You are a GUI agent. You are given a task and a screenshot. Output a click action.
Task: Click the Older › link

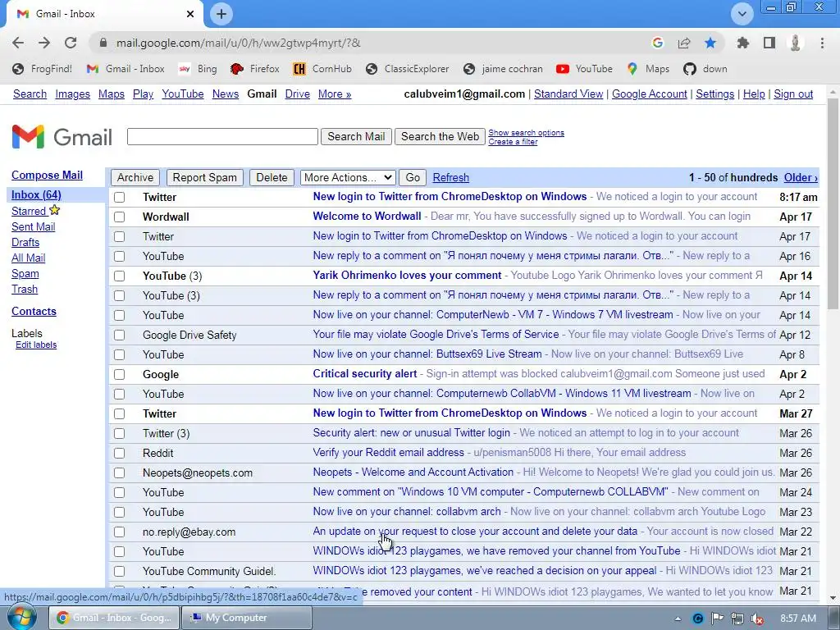click(801, 177)
